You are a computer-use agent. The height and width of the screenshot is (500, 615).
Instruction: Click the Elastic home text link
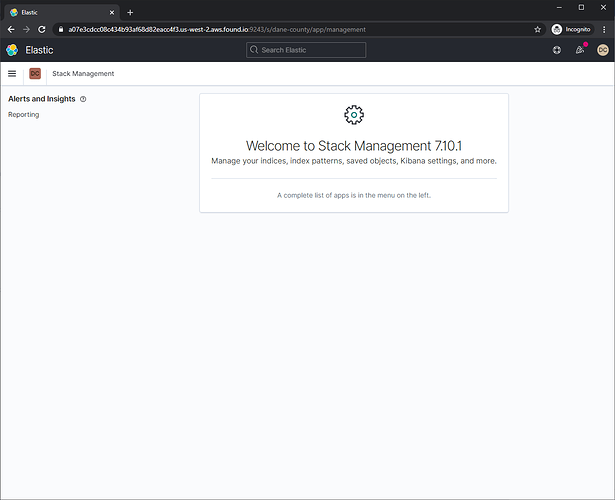click(39, 50)
